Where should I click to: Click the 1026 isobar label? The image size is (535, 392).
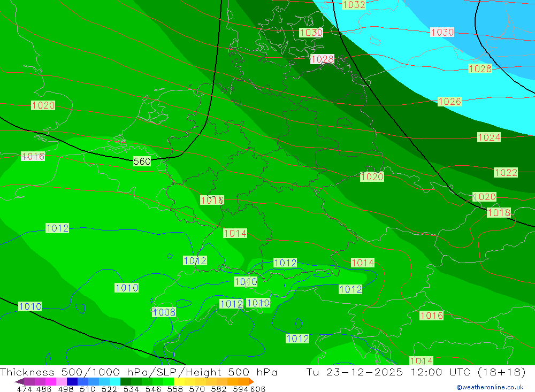(x=449, y=101)
